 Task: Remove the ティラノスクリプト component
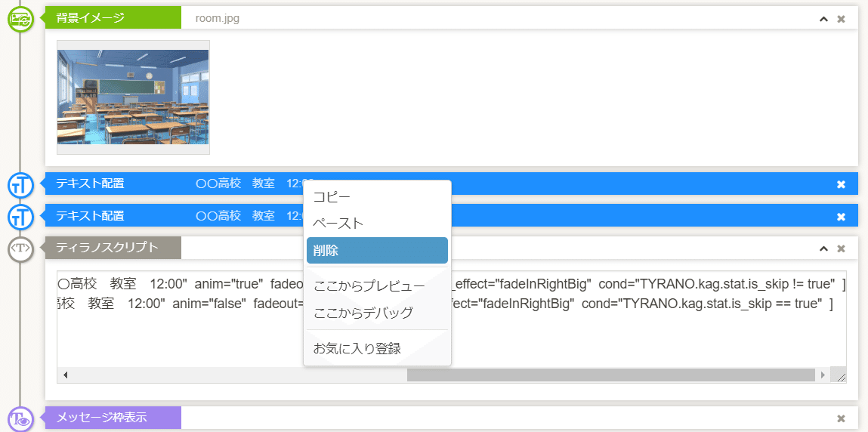click(842, 249)
